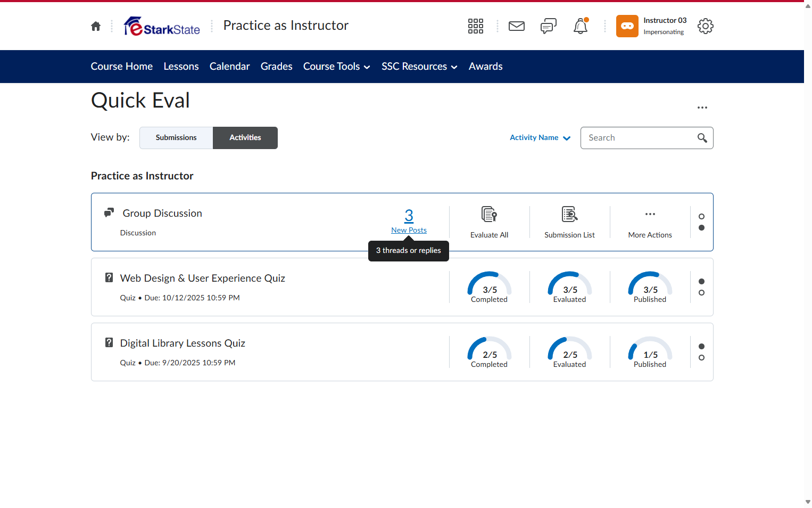Open the Grades tab in navbar

tap(277, 67)
